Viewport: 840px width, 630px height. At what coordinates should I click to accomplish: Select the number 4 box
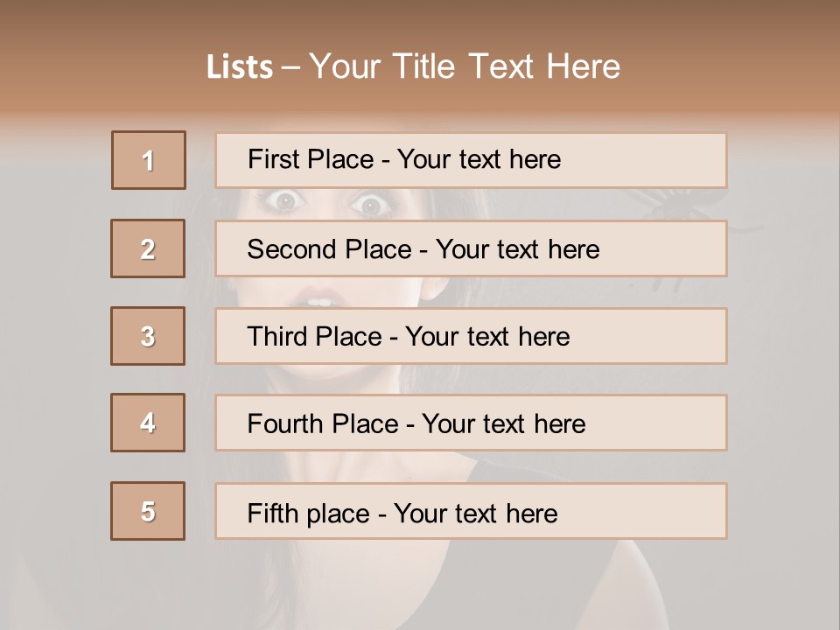(x=148, y=423)
